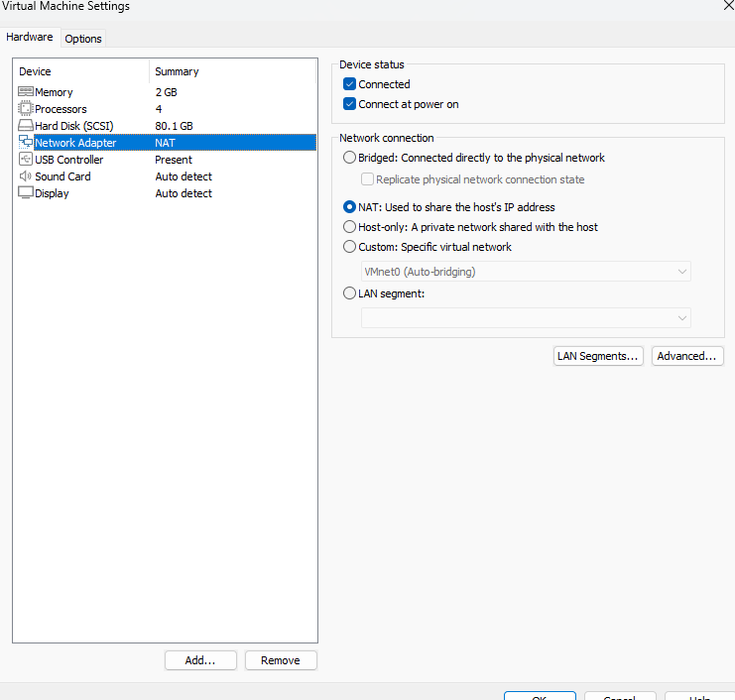Image resolution: width=735 pixels, height=700 pixels.
Task: Select the Processors row label
Action: click(x=61, y=109)
